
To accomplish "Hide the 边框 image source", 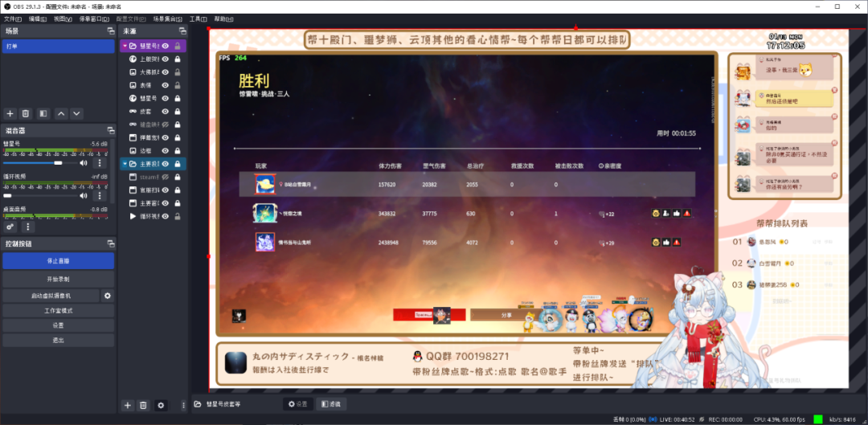I will 165,150.
